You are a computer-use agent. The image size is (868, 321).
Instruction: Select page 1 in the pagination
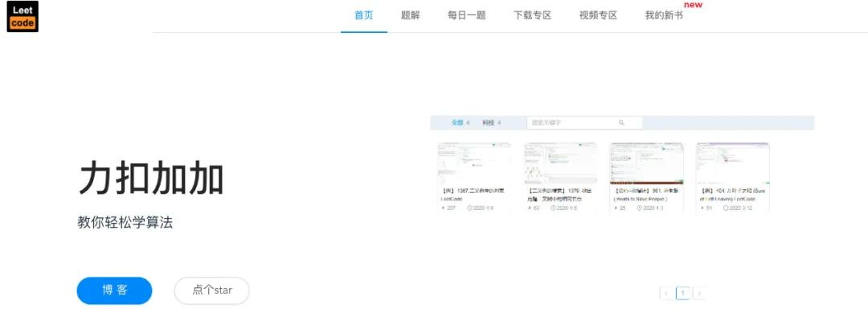683,294
